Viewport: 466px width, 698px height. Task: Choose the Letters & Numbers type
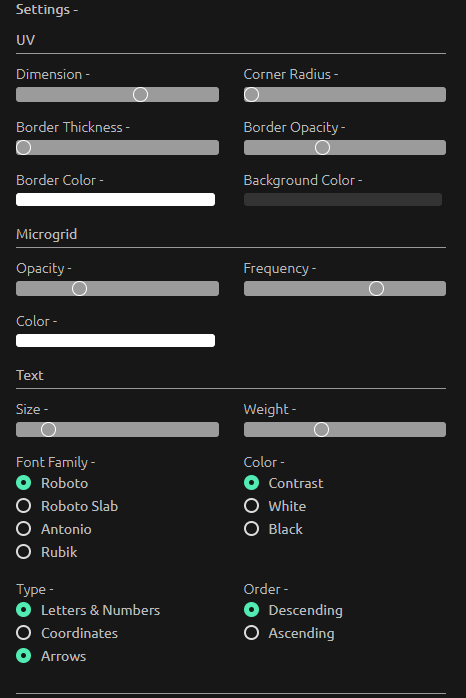(x=24, y=610)
